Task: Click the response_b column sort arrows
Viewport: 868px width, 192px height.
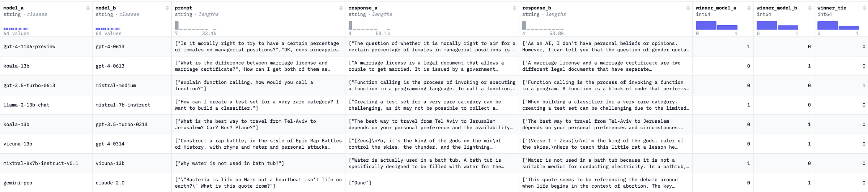Action: tap(688, 8)
